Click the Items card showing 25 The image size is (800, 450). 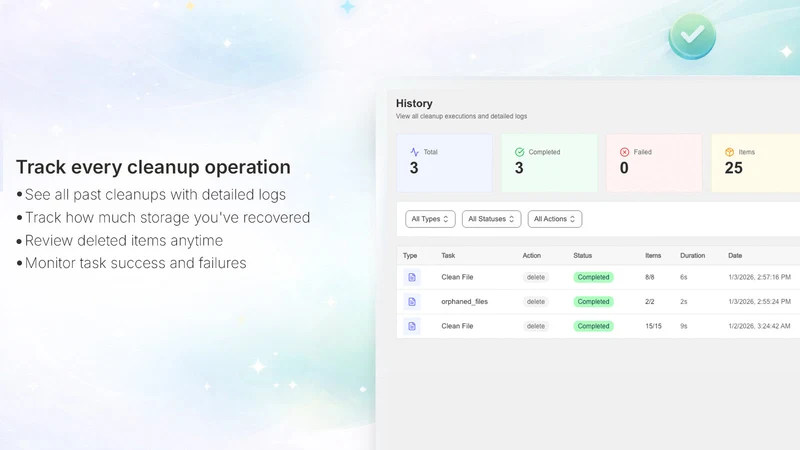point(756,163)
